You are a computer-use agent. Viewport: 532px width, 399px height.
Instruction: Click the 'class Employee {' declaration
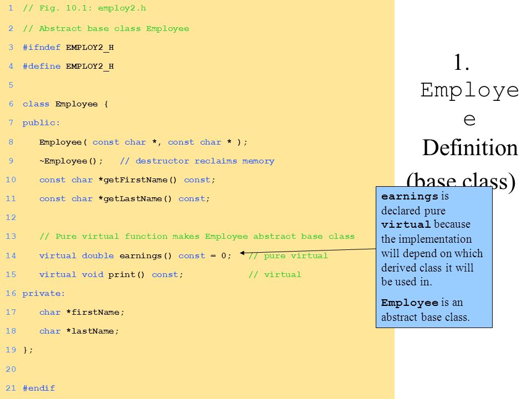[x=65, y=104]
